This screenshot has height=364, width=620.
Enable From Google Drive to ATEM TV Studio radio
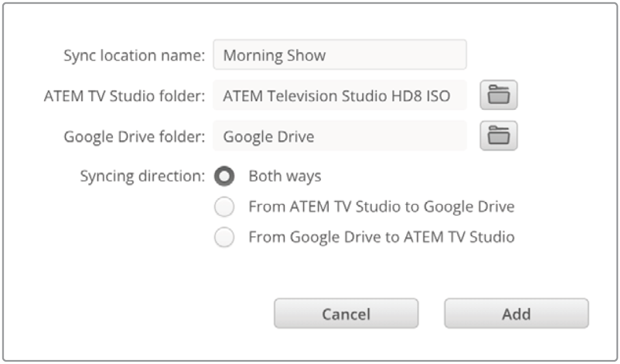(224, 237)
